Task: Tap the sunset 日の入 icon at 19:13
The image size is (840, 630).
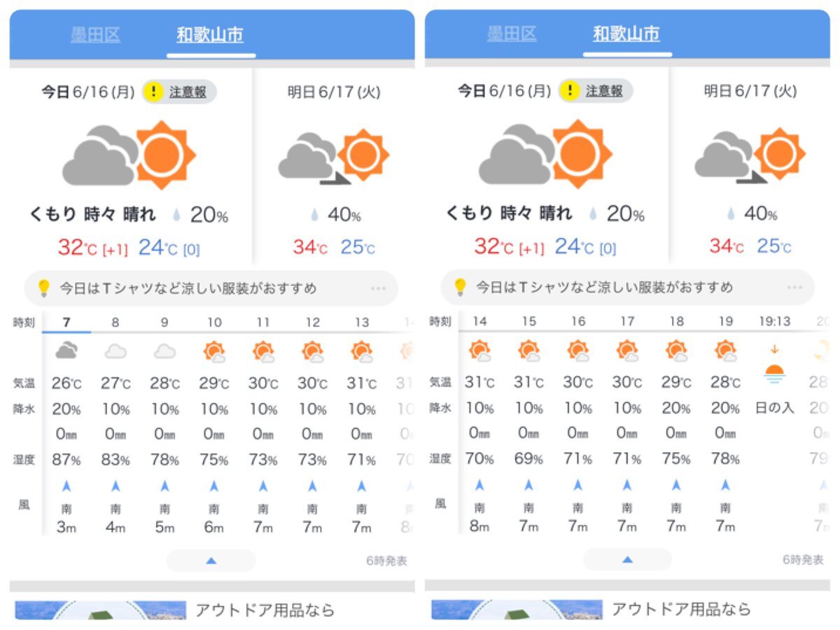Action: (773, 372)
